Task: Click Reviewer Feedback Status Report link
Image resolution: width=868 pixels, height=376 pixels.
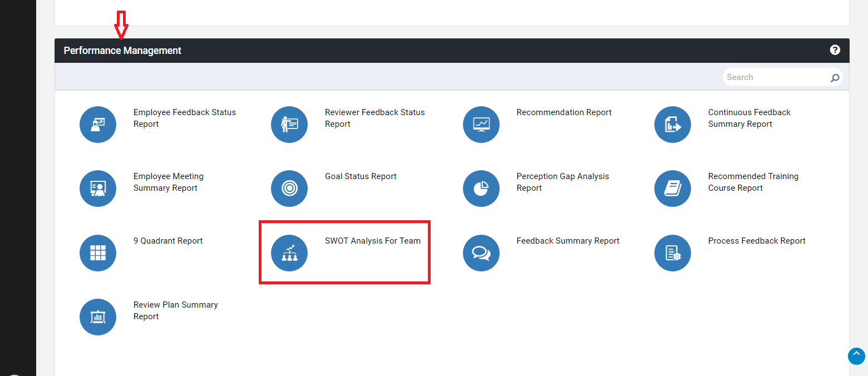Action: [x=375, y=118]
